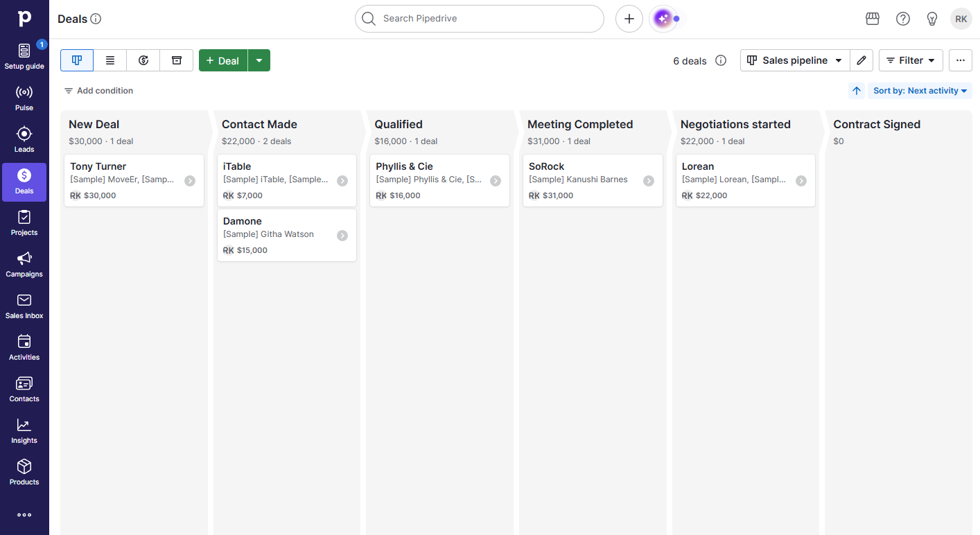980x535 pixels.
Task: Open Contacts section
Action: 24,389
